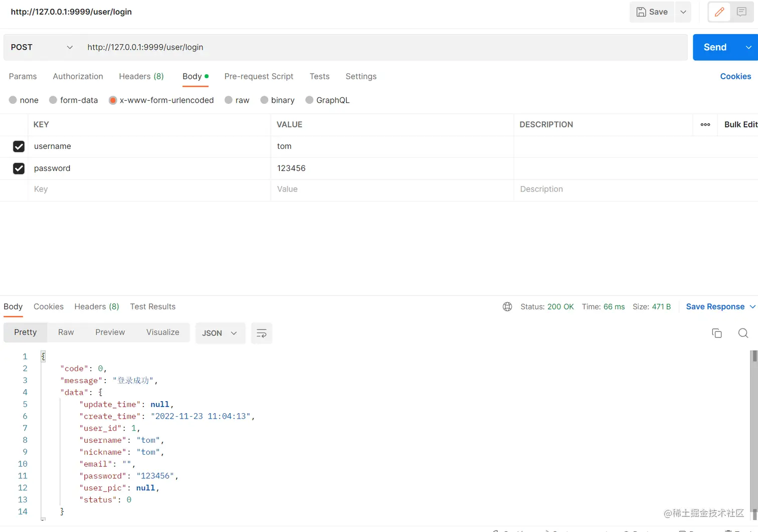The width and height of the screenshot is (758, 532).
Task: Click the request title http://127.0.0.1:9999/user/login
Action: [x=71, y=12]
